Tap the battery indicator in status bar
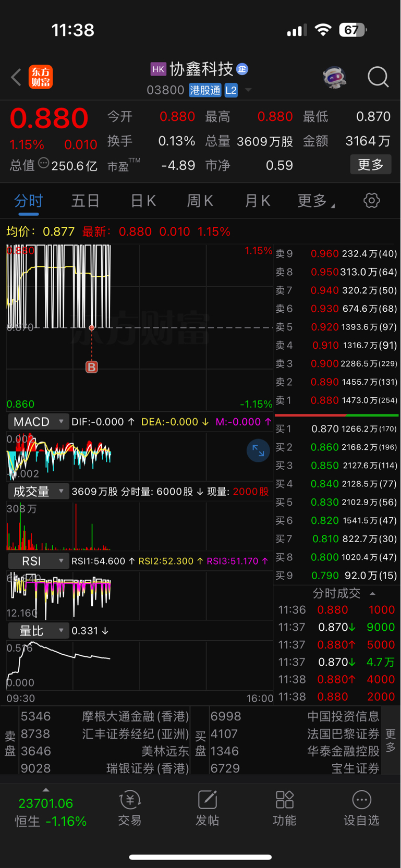Screen dimensions: 401x868 pos(353,30)
